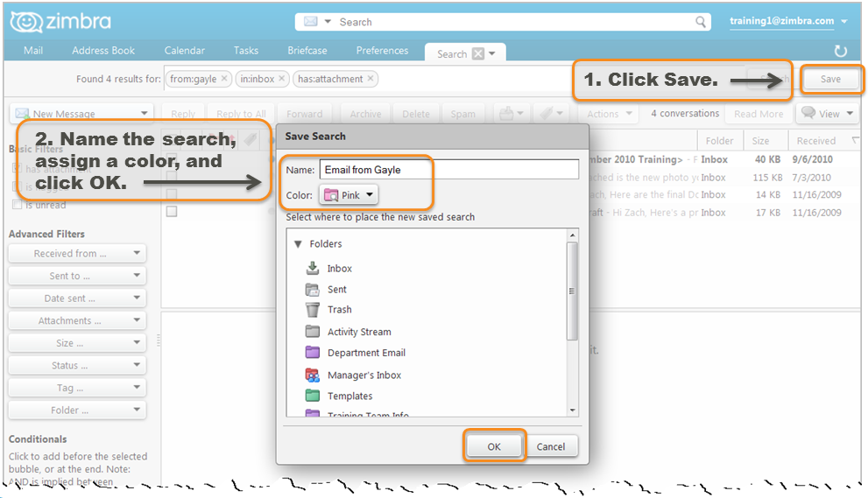
Task: Click the folder list scrollbar up arrow
Action: click(x=573, y=235)
